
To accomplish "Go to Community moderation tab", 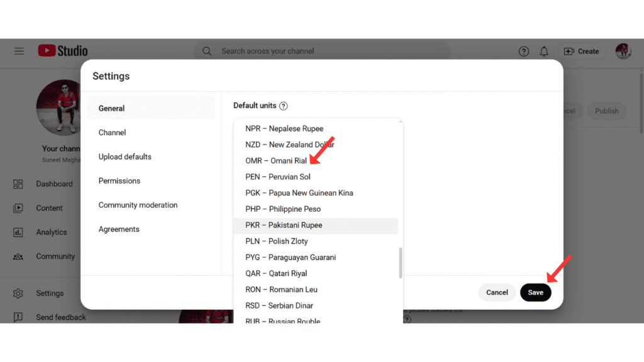I will tap(138, 205).
